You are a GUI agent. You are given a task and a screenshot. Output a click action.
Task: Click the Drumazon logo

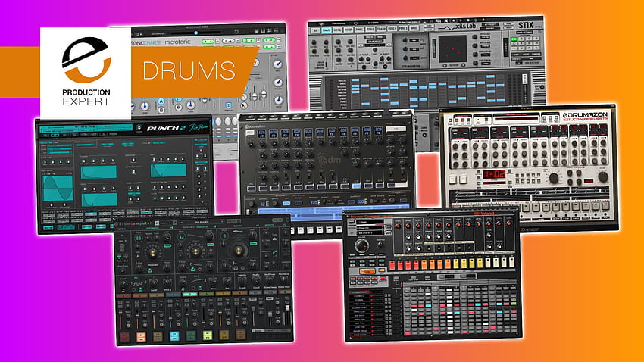pos(585,116)
